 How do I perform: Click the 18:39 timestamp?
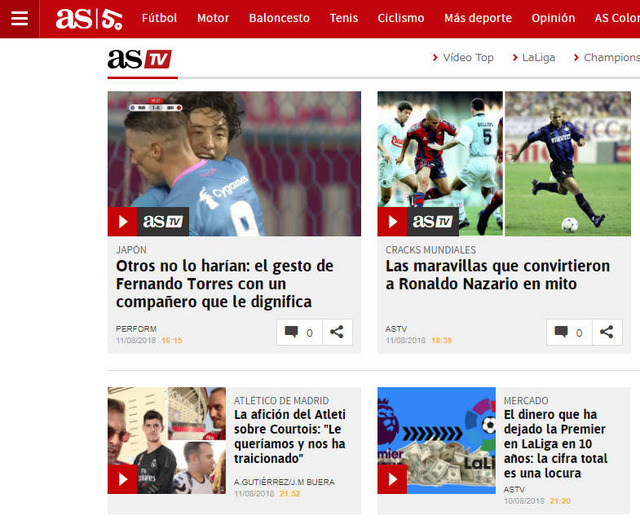point(441,340)
